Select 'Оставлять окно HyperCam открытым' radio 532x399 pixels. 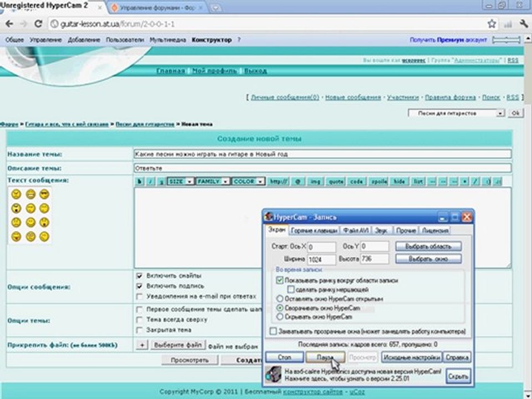279,299
